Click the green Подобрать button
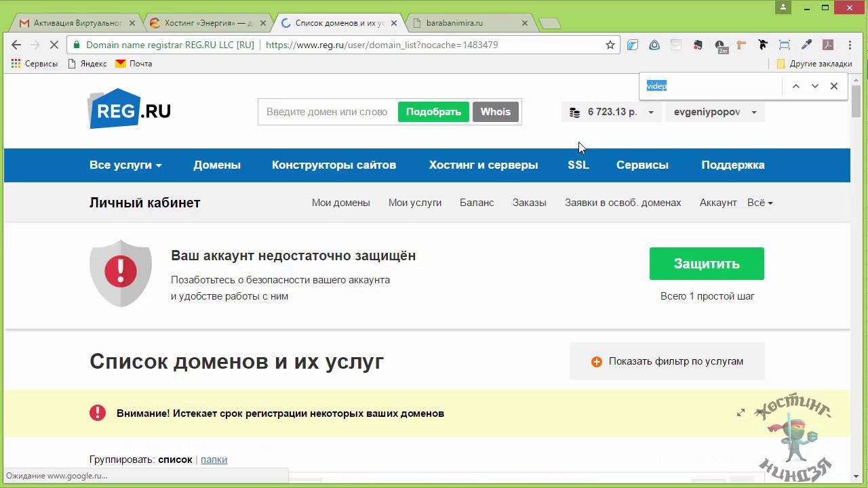The image size is (868, 488). click(x=433, y=112)
